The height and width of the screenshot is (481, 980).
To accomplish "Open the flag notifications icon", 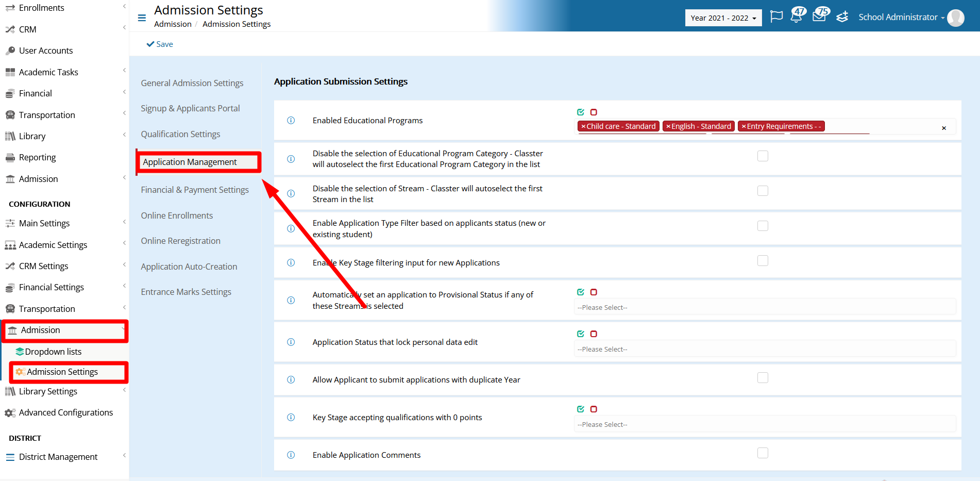I will point(776,16).
